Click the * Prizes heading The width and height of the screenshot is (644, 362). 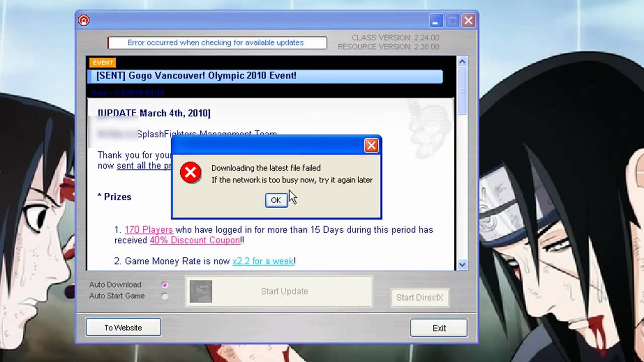(x=115, y=197)
